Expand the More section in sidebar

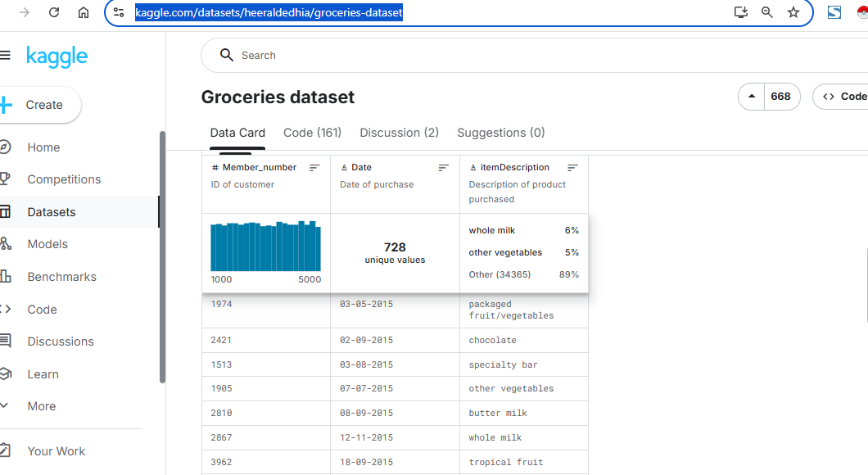(41, 406)
